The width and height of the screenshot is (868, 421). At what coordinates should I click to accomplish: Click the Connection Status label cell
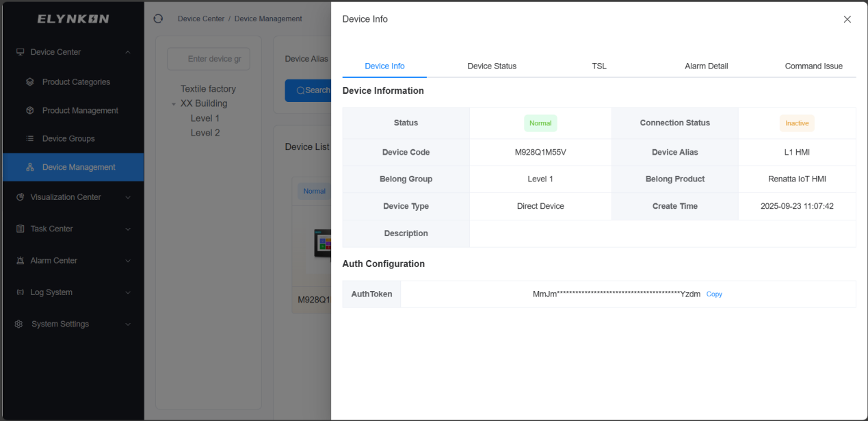pos(675,123)
